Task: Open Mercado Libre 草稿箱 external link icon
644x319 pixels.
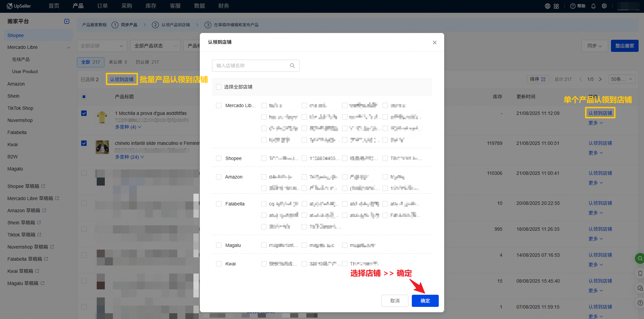Action: point(57,198)
